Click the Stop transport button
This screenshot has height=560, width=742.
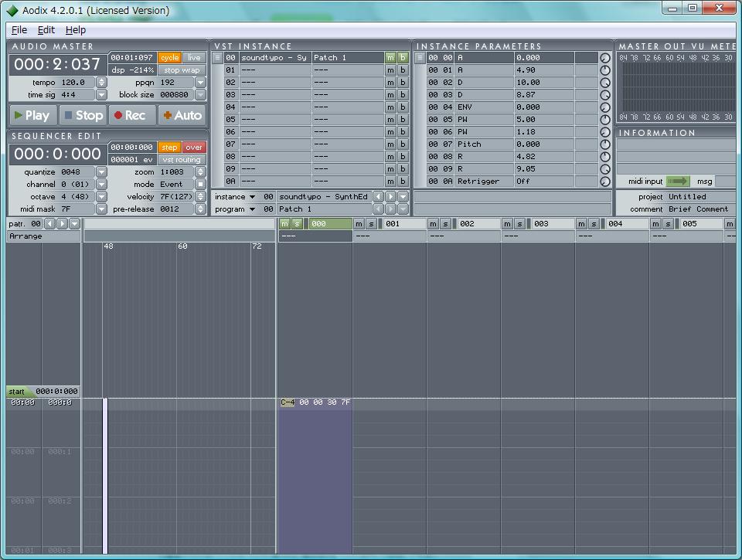[83, 115]
